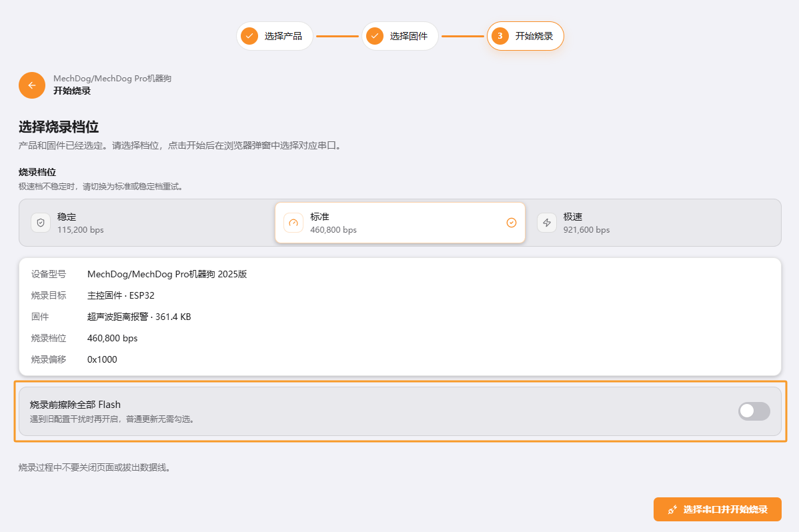Click the 烧录偏移 field label
The width and height of the screenshot is (799, 532).
pyautogui.click(x=49, y=360)
